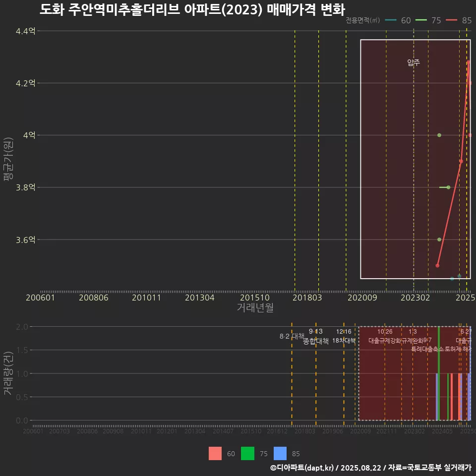This screenshot has width=476, height=476.
Task: Click the 202009 label on the upper x-axis
Action: click(x=362, y=297)
